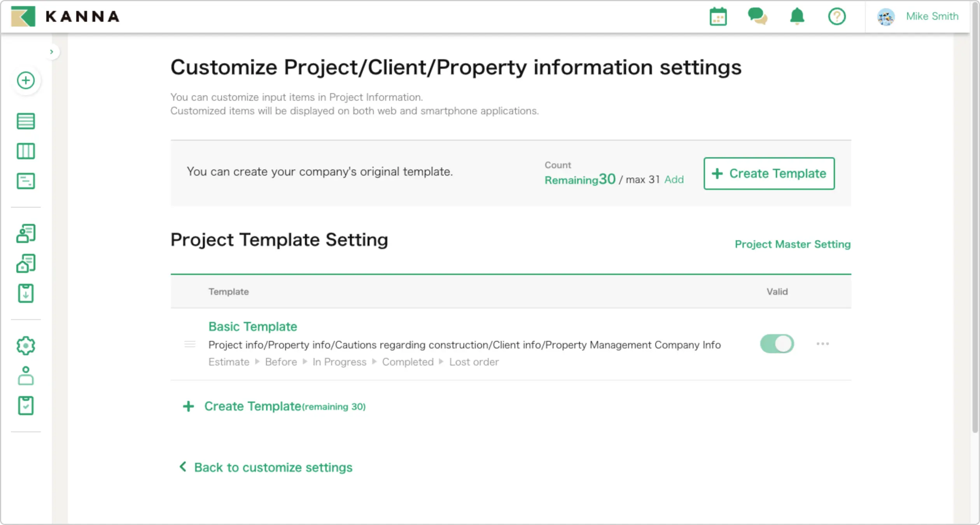Expand the sidebar with the chevron arrow
The image size is (980, 525).
click(51, 52)
